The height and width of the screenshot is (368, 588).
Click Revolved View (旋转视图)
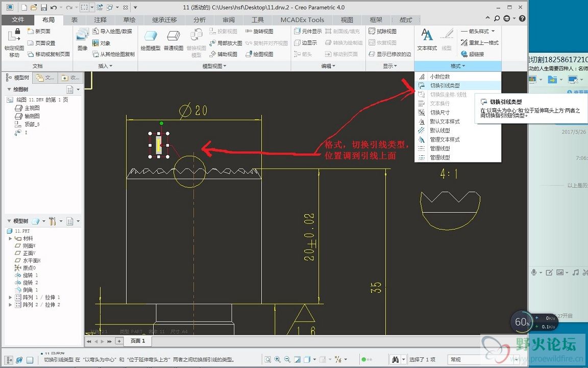(259, 31)
